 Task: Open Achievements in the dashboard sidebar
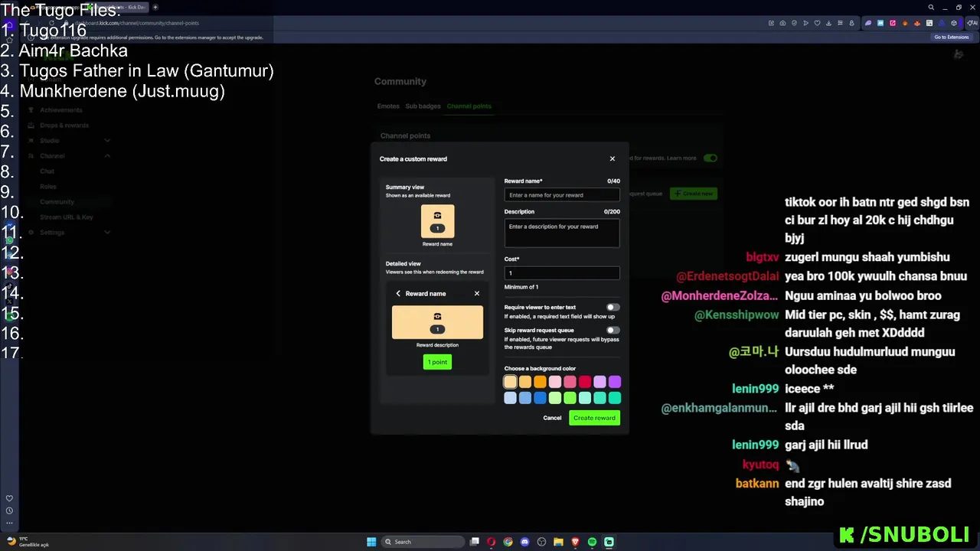[60, 110]
